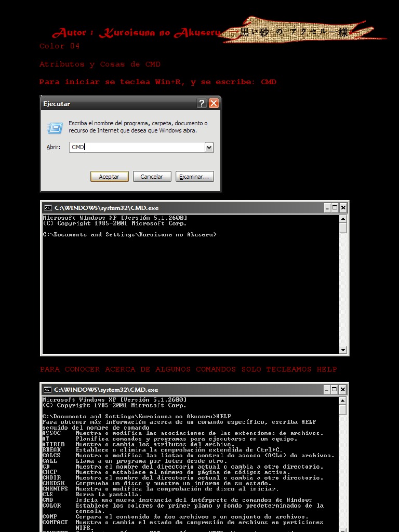Click the CLS command row
Image resolution: width=399 pixels, height=532 pixels.
[x=92, y=495]
